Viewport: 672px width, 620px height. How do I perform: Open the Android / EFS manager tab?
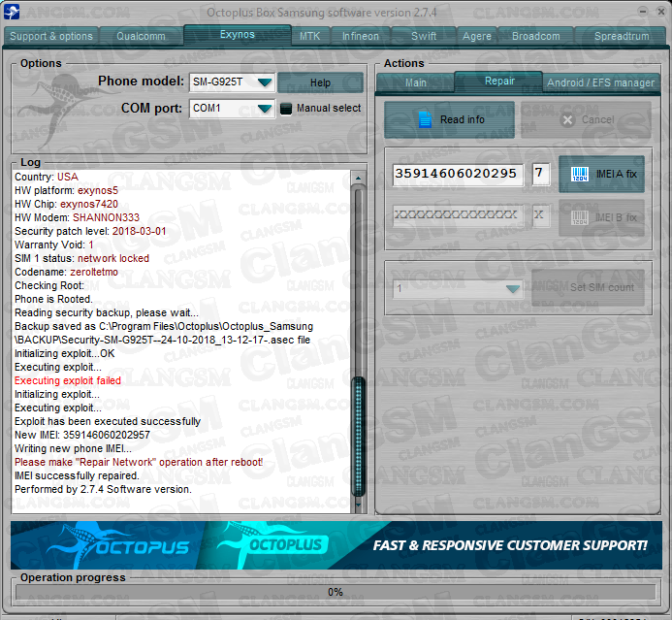click(601, 82)
